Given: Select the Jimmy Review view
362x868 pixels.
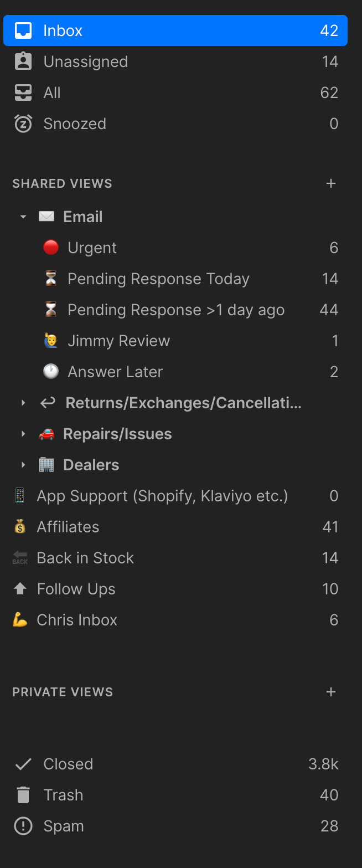Looking at the screenshot, I should pos(118,341).
